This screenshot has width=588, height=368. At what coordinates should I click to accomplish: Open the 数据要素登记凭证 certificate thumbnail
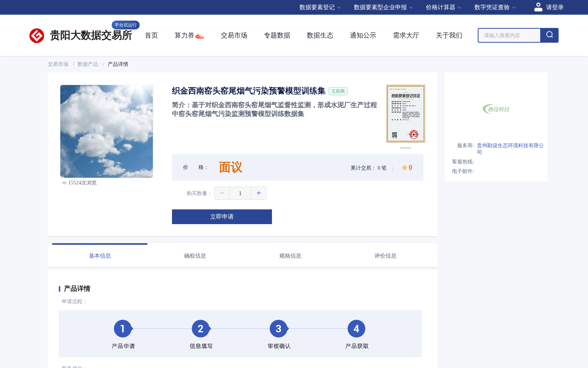coord(406,114)
